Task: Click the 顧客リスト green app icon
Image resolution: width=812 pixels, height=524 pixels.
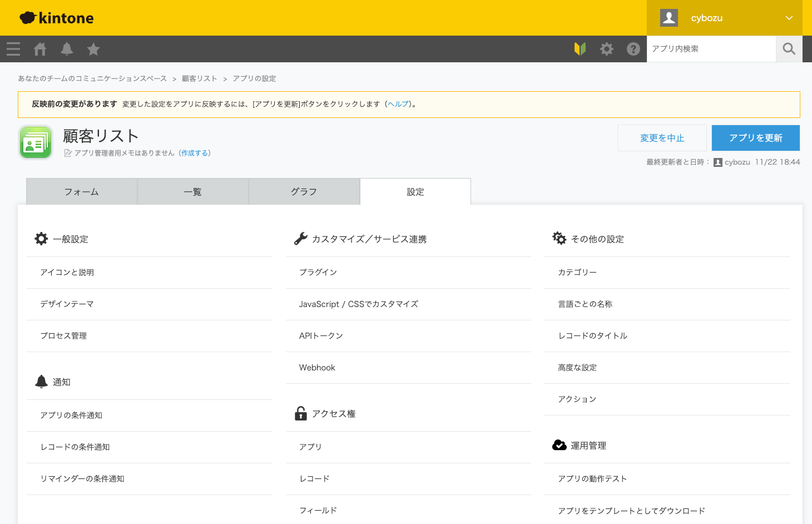Action: click(36, 142)
